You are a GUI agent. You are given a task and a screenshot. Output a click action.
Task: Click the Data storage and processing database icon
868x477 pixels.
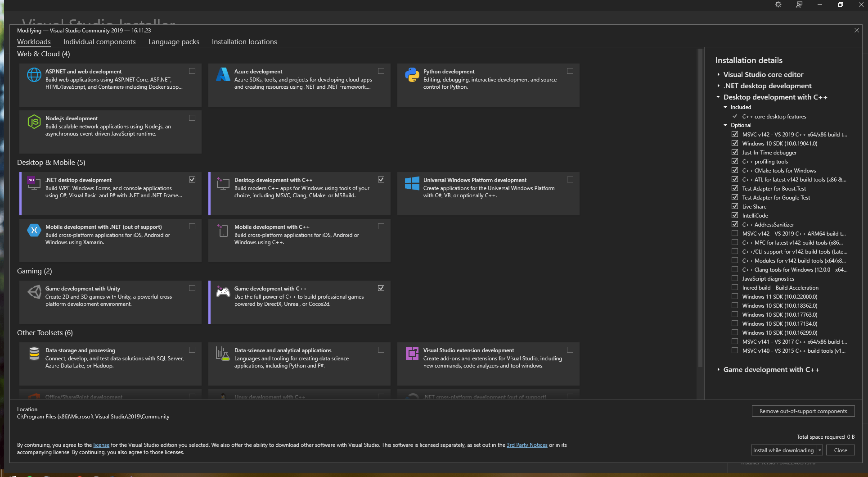coord(34,354)
